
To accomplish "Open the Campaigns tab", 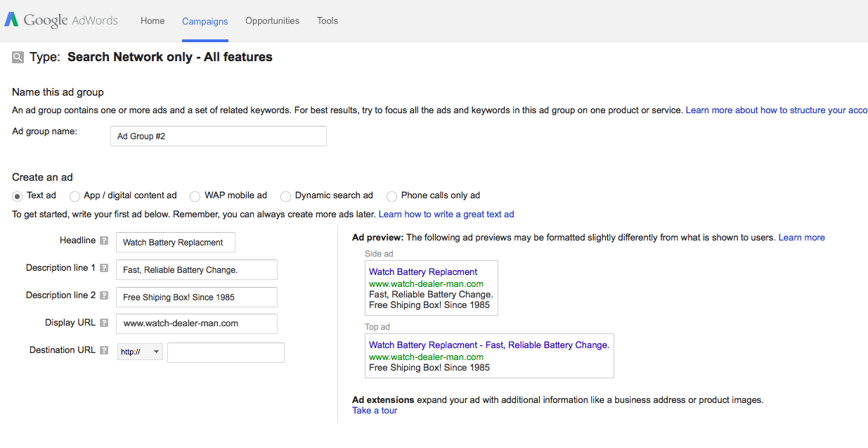I will (x=205, y=21).
